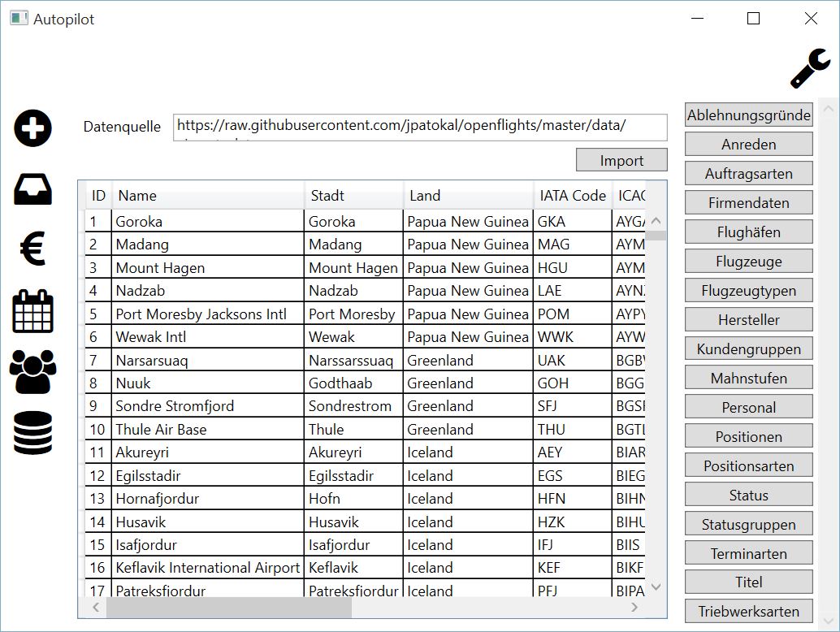840x632 pixels.
Task: Click down arrow of right button panel scrollbar
Action: [x=828, y=621]
